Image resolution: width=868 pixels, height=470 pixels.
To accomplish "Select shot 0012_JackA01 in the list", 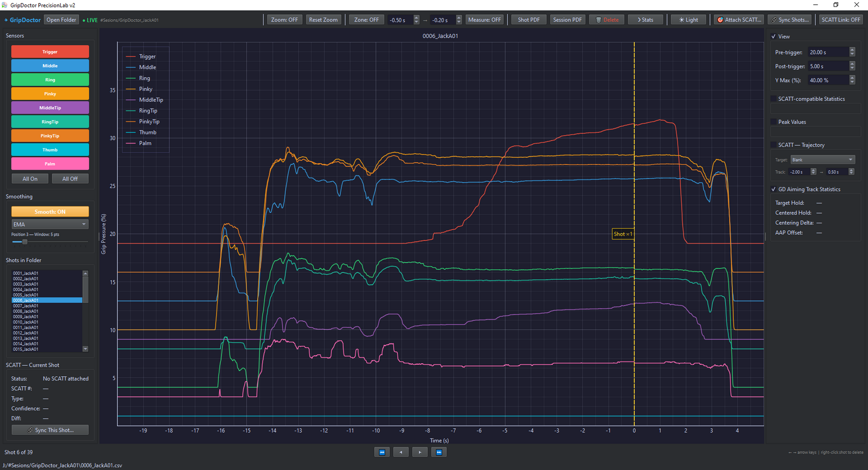I will coord(47,333).
